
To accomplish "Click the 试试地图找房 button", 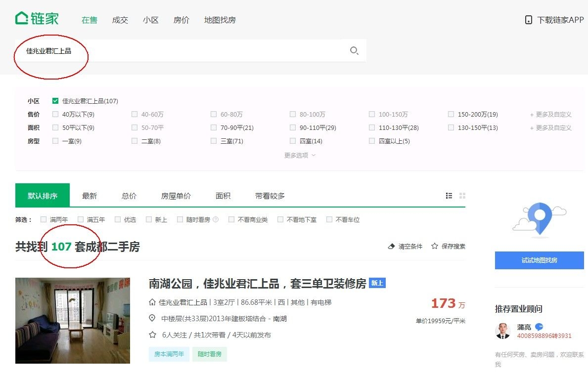I will 539,260.
